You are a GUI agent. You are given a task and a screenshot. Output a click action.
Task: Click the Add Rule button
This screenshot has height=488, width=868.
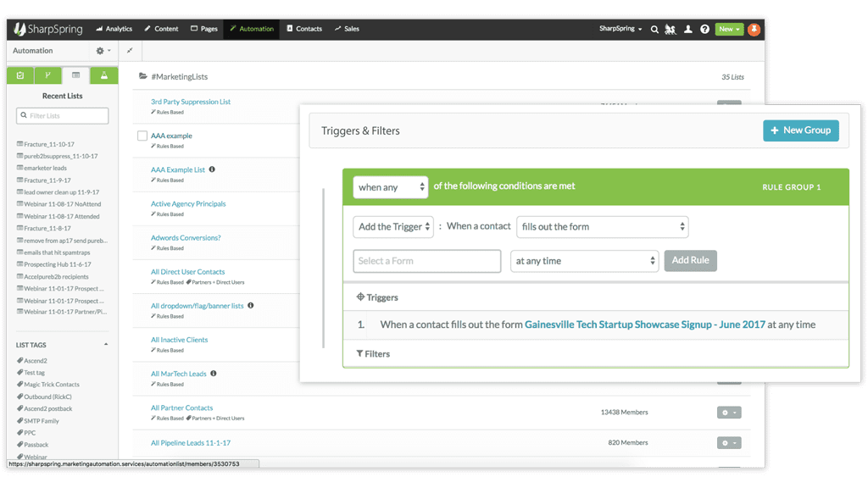pyautogui.click(x=690, y=261)
